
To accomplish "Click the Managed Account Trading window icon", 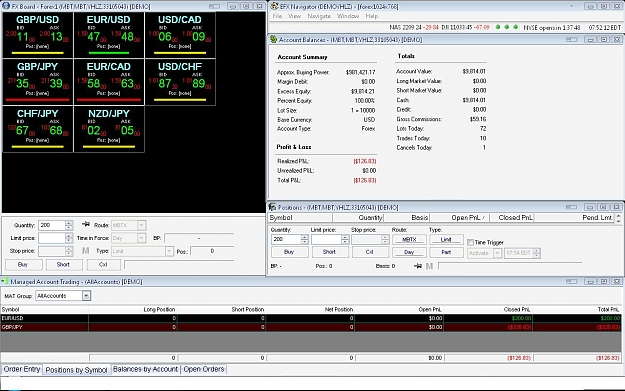I will click(5, 281).
